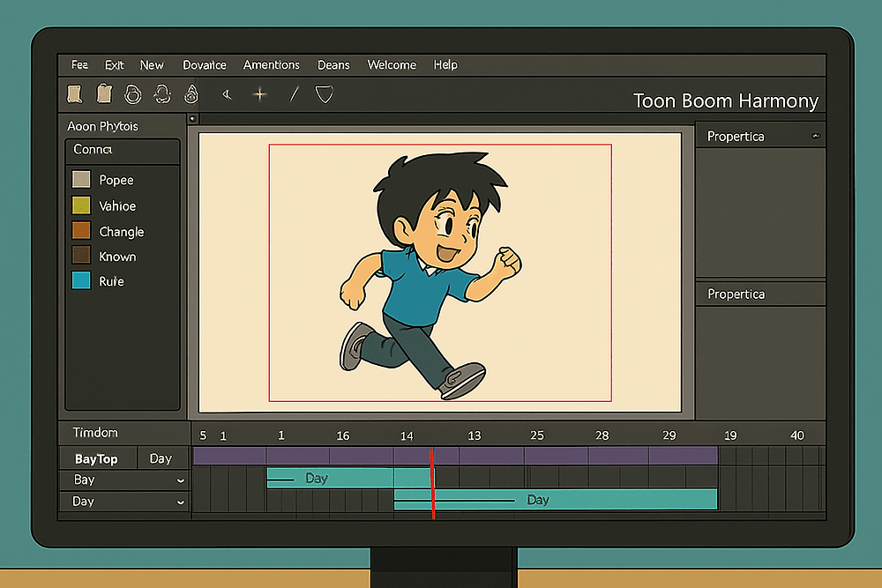Image resolution: width=882 pixels, height=588 pixels.
Task: Open the Bay row dropdown
Action: point(181,480)
